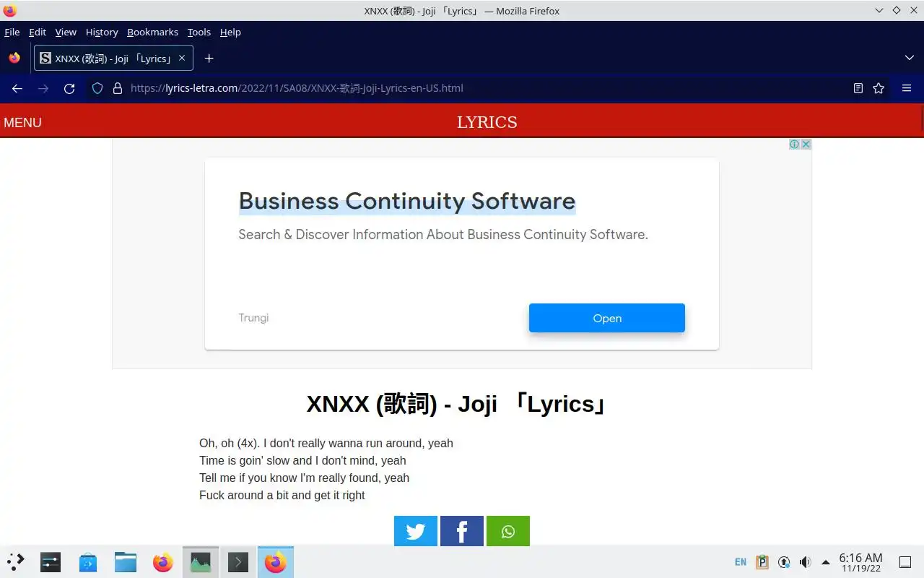Close the XNXX Joji Lyrics tab
Screen dimensions: 924x578
[182, 58]
